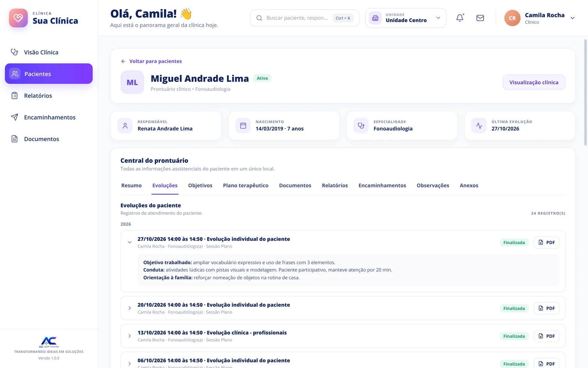Open Encaminhamentos in the sidebar
588x368 pixels.
pyautogui.click(x=49, y=117)
